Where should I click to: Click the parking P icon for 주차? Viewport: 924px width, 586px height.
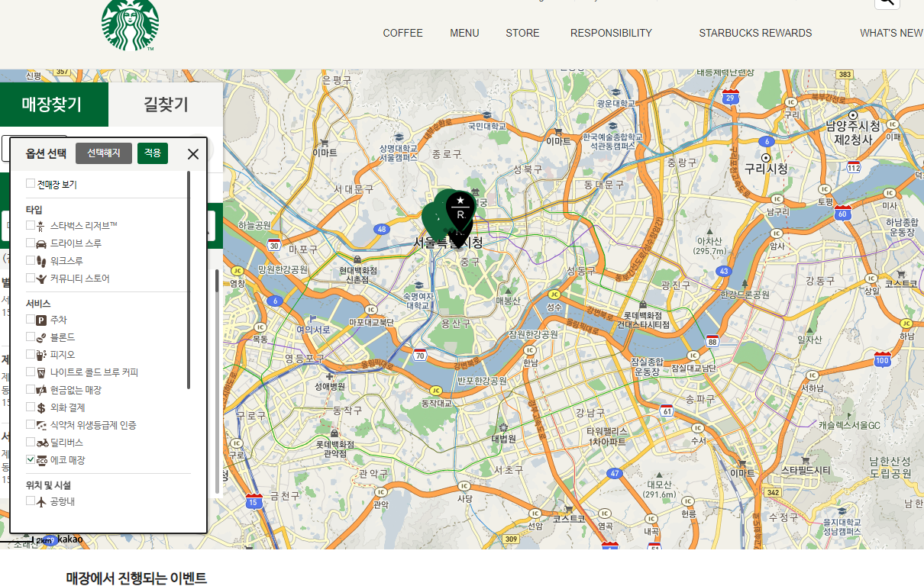(x=41, y=320)
